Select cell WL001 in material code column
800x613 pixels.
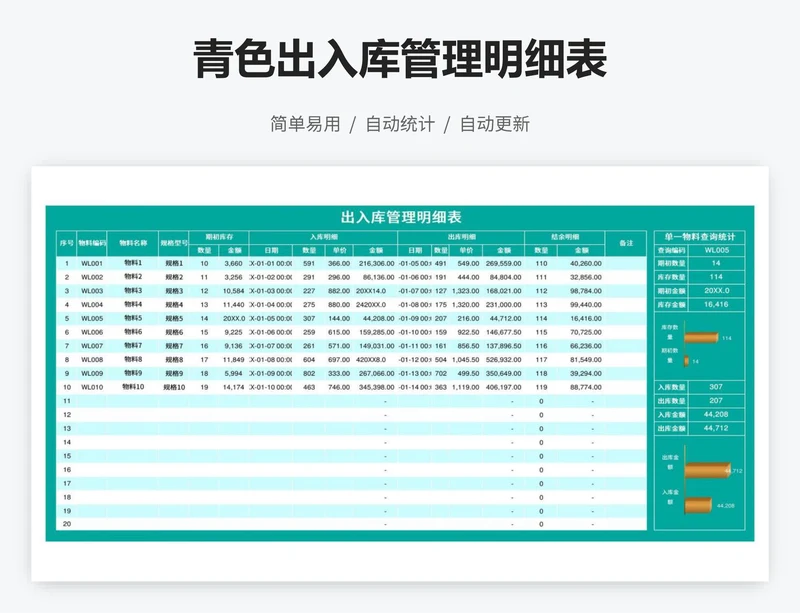point(92,264)
